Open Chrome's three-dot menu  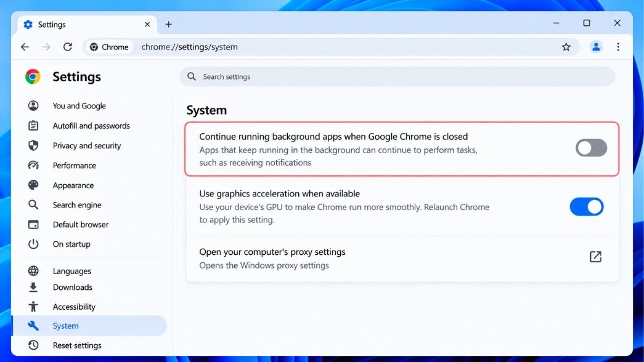pos(618,47)
